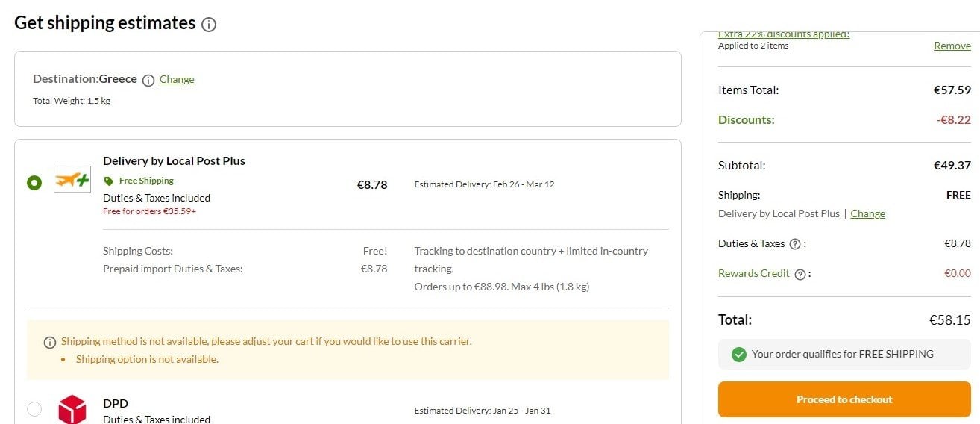Click green checkmark in free shipping banner
The height and width of the screenshot is (424, 980).
(738, 355)
